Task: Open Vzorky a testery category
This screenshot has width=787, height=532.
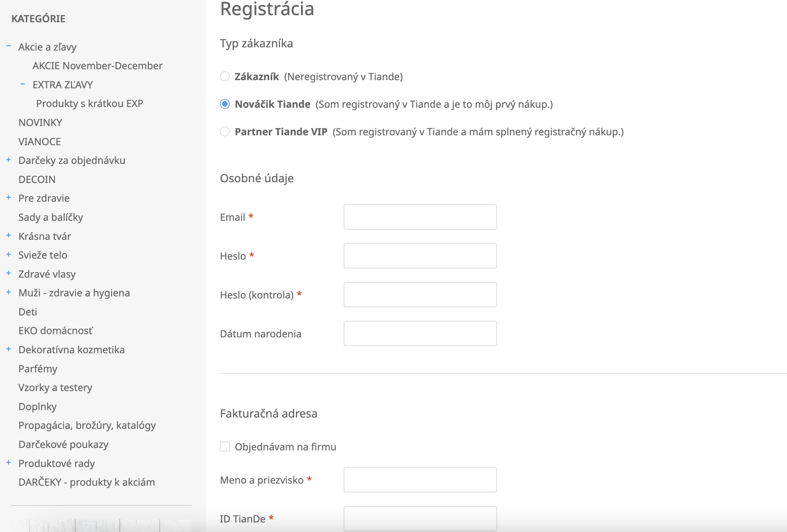Action: click(55, 388)
